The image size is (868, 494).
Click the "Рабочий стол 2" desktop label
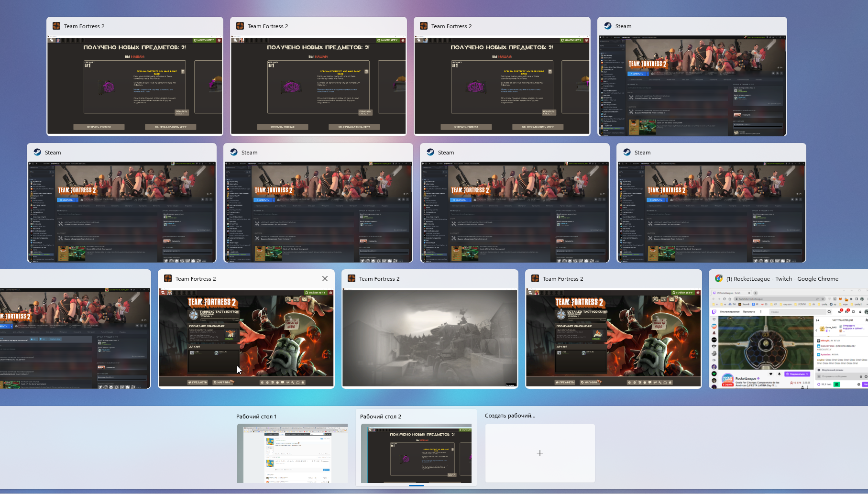tap(381, 417)
